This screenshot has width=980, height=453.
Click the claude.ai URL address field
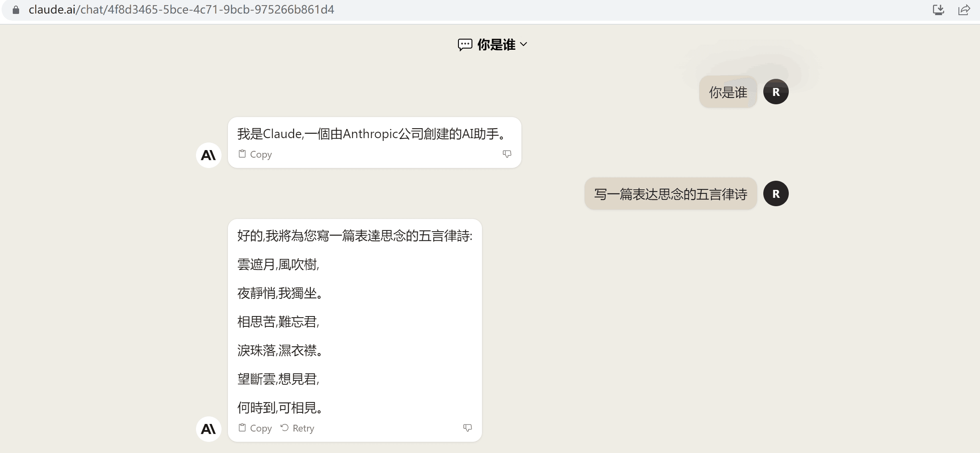181,10
